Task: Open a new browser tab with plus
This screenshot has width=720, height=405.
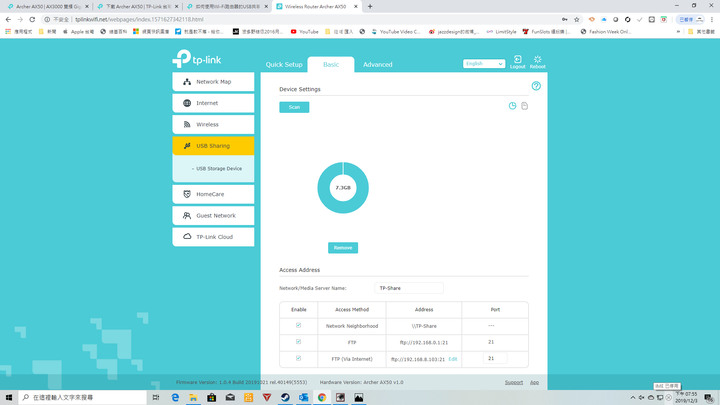Action: (x=370, y=6)
